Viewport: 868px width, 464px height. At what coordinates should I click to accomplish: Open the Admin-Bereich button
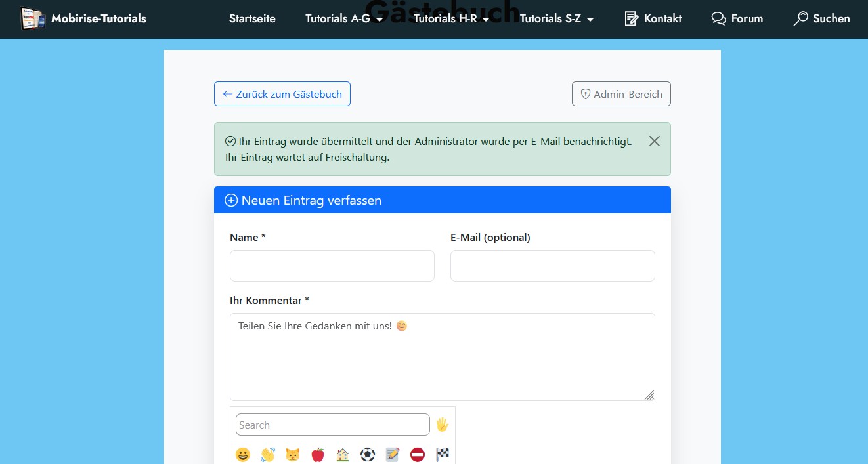pos(621,94)
